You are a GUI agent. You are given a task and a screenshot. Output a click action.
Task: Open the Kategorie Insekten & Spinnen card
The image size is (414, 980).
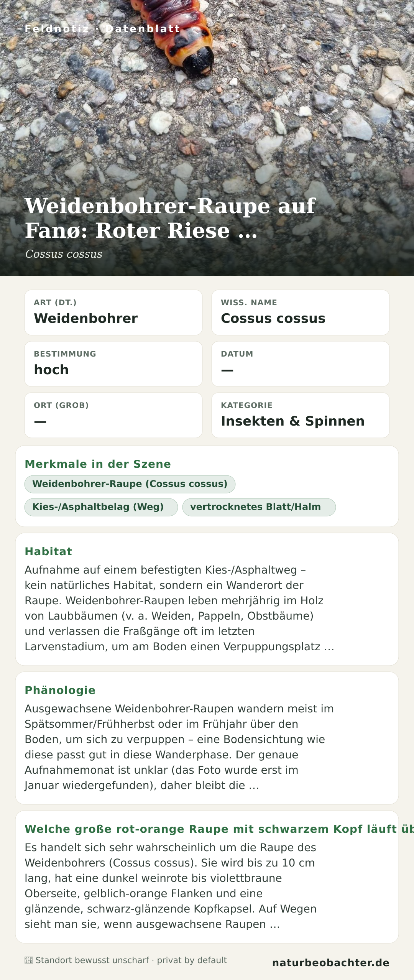point(301,415)
